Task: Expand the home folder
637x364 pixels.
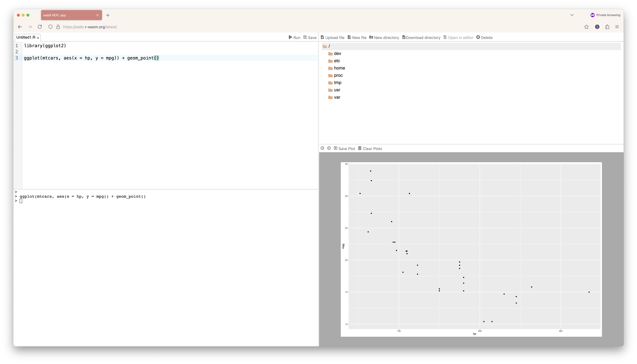Action: (x=339, y=68)
